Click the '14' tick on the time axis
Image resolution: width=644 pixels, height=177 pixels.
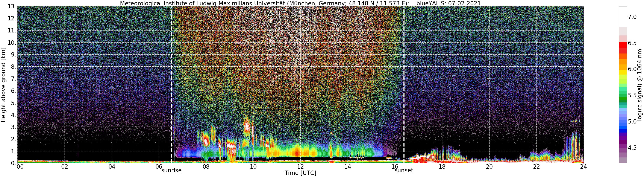[347, 167]
